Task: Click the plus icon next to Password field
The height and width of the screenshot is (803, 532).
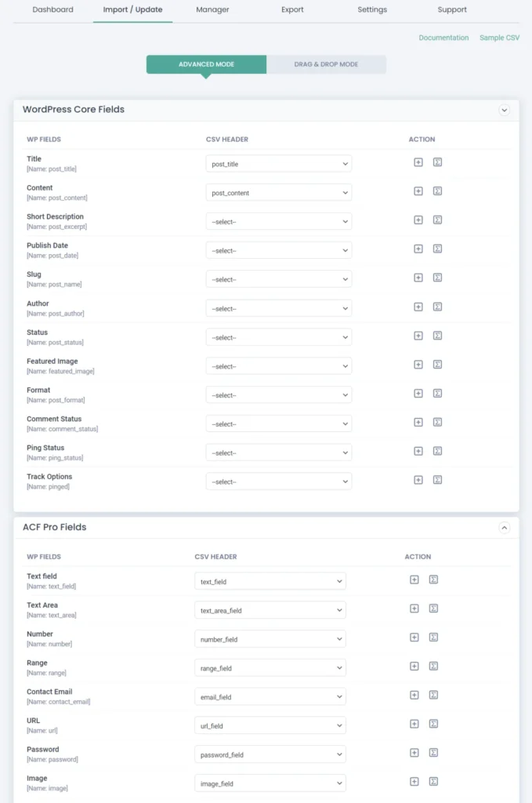Action: tap(414, 754)
